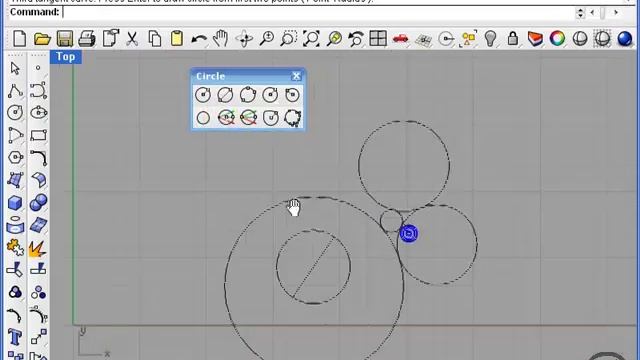Click the Zoom Extents icon
This screenshot has width=640, height=360.
[x=311, y=39]
